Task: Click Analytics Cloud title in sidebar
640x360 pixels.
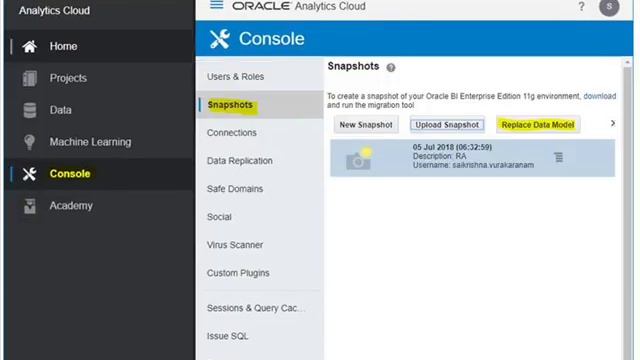Action: [x=54, y=11]
